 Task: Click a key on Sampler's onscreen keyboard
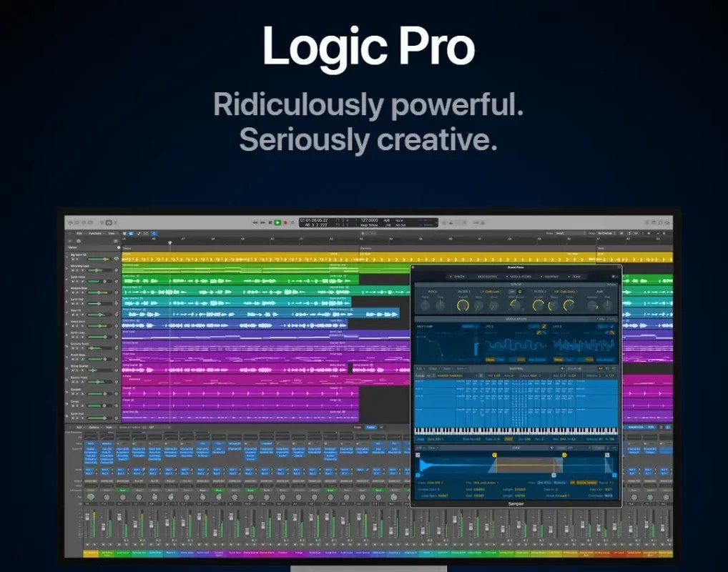pos(515,433)
